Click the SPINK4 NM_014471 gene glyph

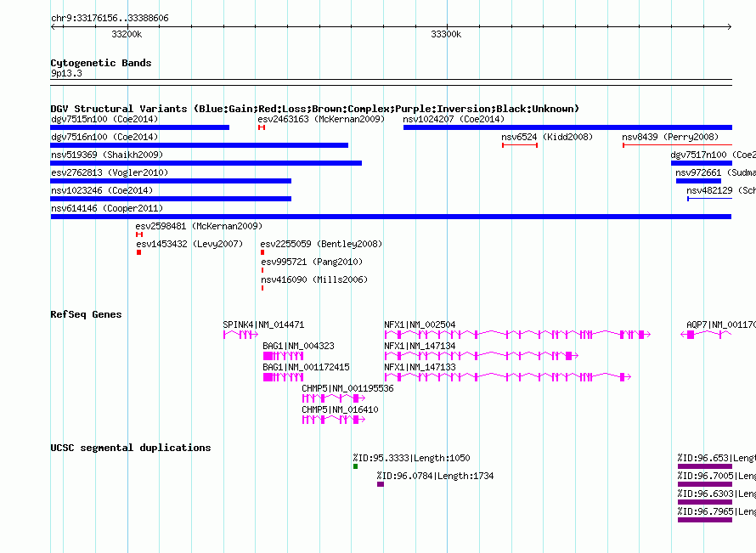point(240,335)
